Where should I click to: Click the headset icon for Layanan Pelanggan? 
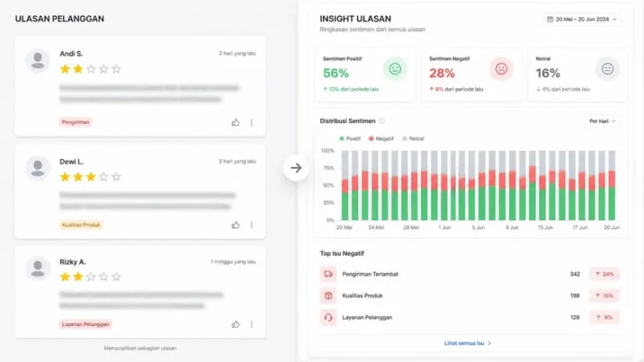(328, 318)
